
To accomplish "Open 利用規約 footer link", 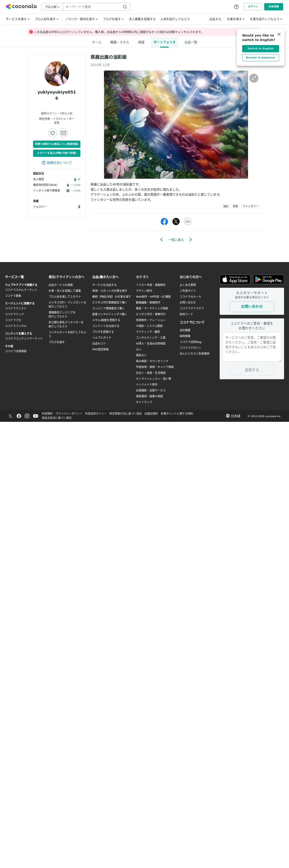I will click(x=47, y=413).
